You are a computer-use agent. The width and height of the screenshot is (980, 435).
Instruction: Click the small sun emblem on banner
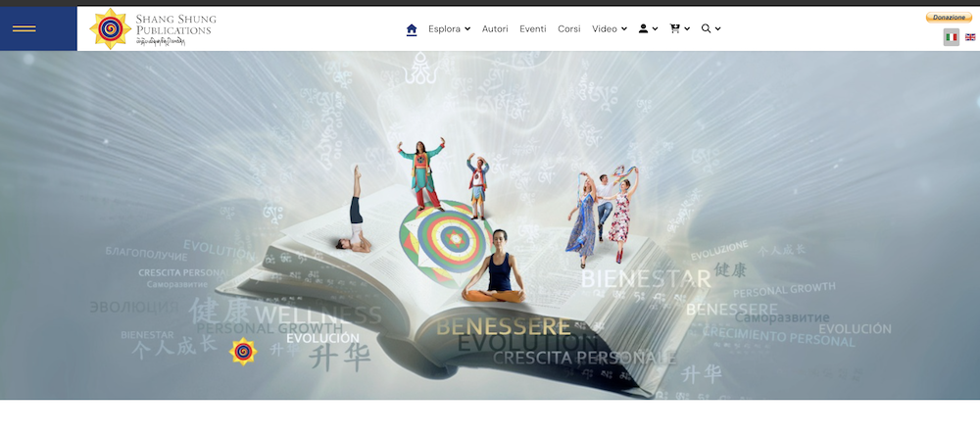click(243, 351)
